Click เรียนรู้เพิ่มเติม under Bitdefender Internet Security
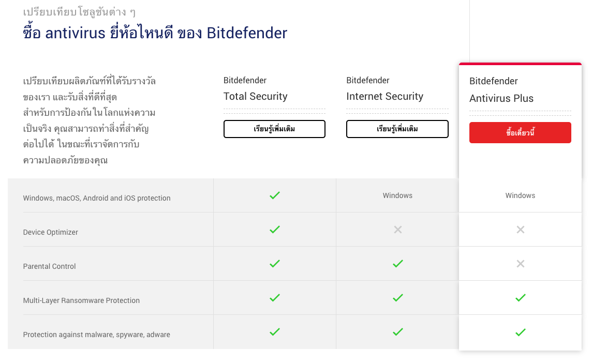Screen dimensions: 592x364 pos(397,129)
